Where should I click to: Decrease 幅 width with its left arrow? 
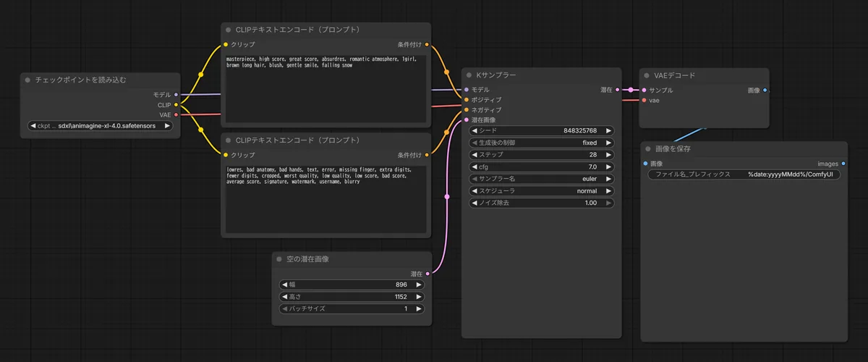[x=284, y=285]
